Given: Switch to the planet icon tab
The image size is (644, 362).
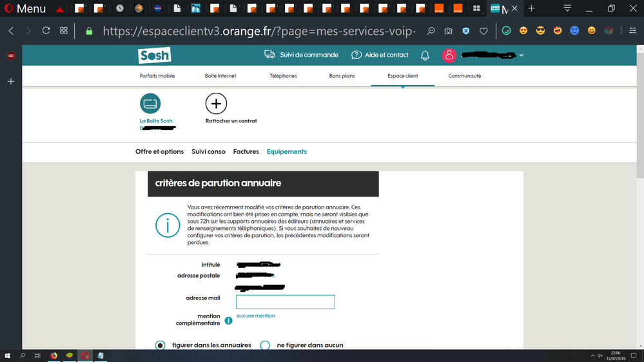Looking at the screenshot, I should point(139,8).
